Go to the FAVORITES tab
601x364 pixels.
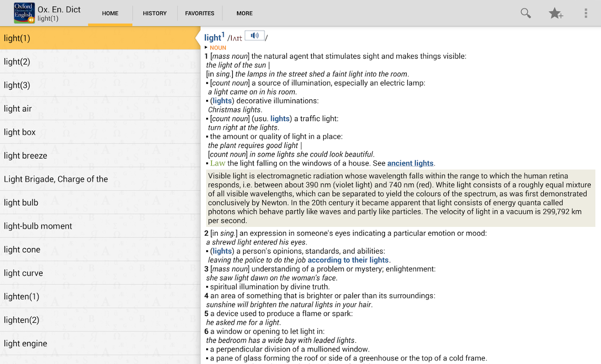click(199, 13)
